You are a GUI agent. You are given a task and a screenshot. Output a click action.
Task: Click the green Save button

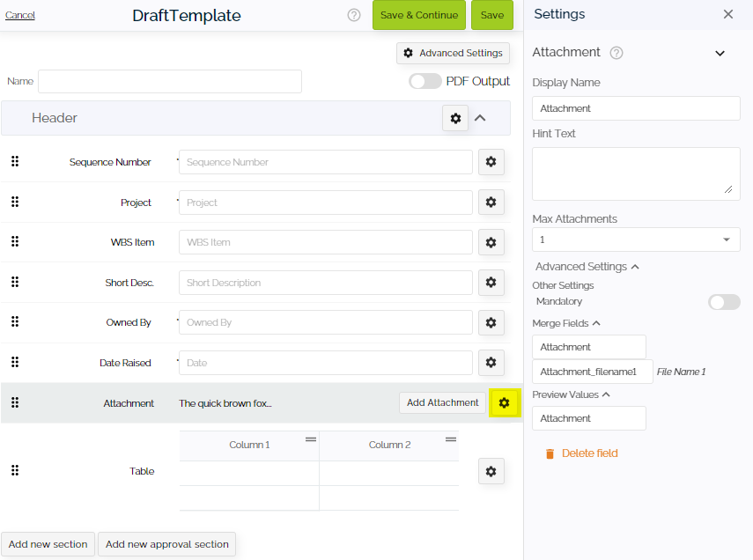[x=492, y=15]
